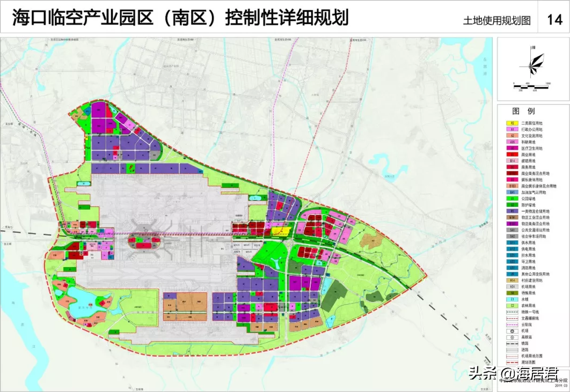This screenshot has height=392, width=570.
Task: Click the 土地使用规划图 subtitle label
Action: 497,21
